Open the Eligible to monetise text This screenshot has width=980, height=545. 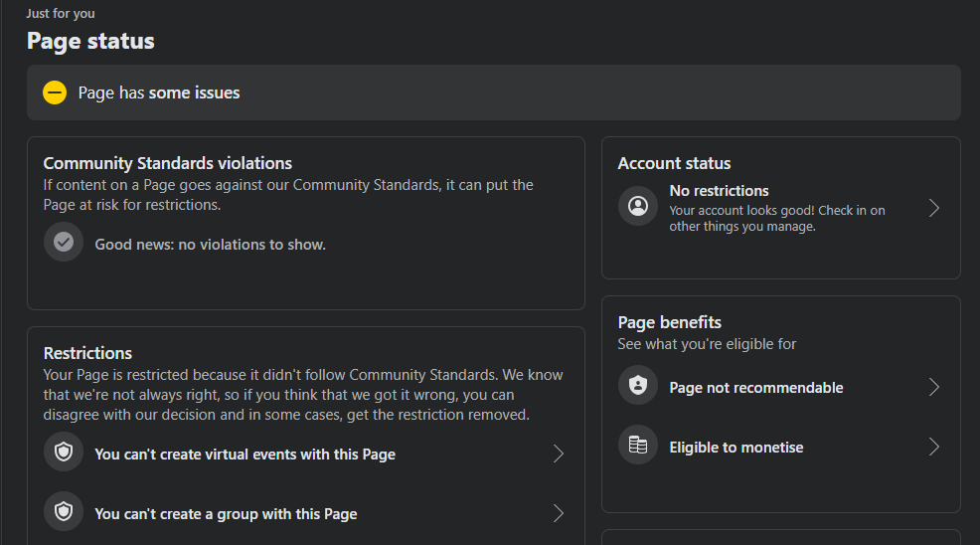[x=735, y=448]
